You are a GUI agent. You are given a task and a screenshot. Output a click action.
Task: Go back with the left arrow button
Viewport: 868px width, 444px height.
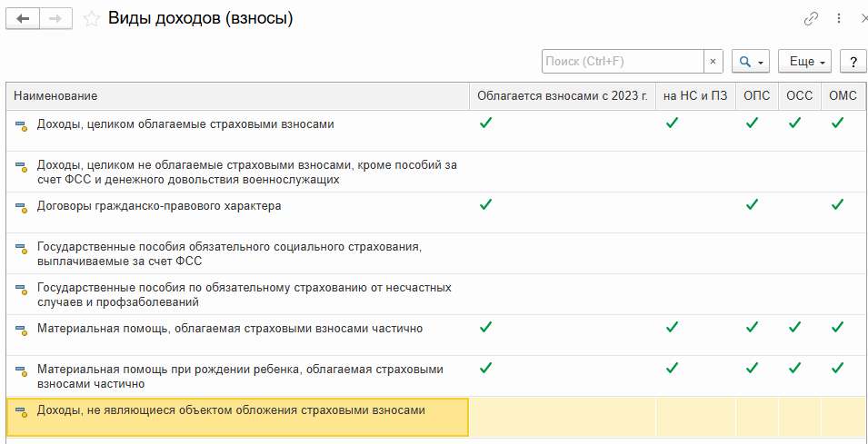pyautogui.click(x=24, y=19)
